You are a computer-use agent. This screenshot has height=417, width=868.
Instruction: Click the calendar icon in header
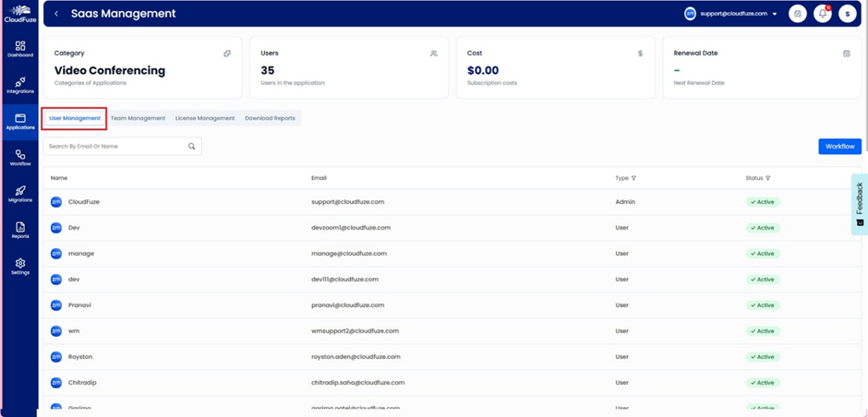point(798,14)
